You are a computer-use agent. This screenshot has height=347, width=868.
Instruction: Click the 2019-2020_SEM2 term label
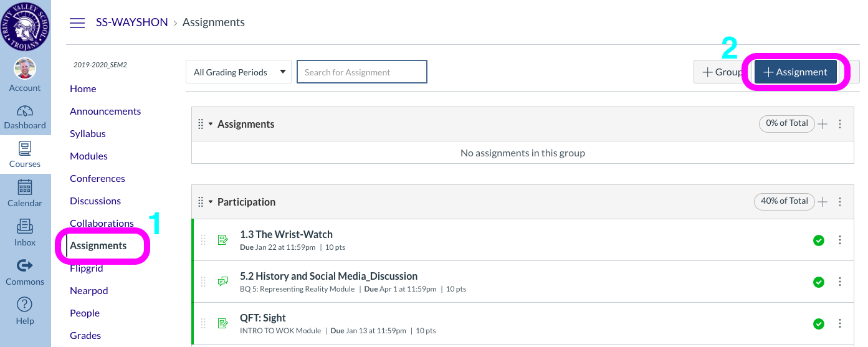pyautogui.click(x=100, y=65)
